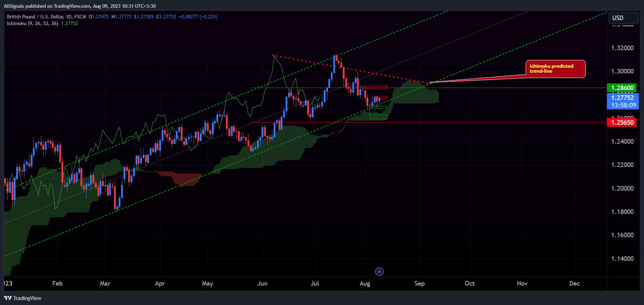Click the Dec label on time axis
Viewport: 644px width, 305px height.
tap(574, 283)
